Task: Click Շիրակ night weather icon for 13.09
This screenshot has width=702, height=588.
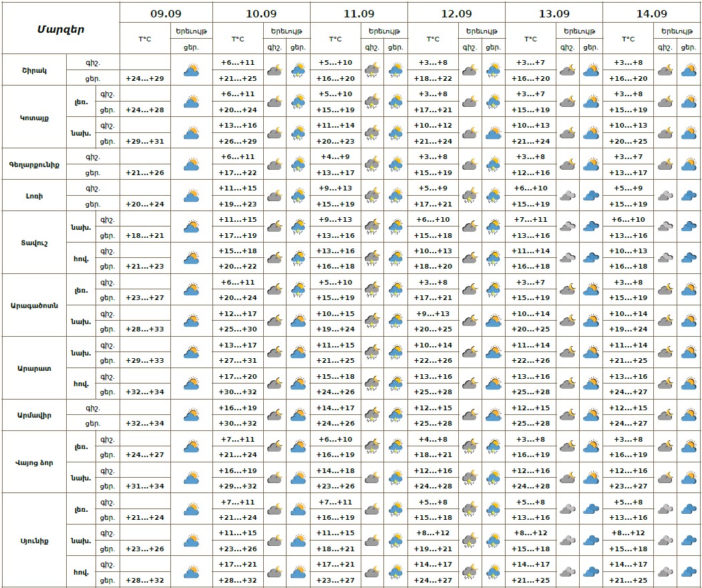Action: coord(567,70)
